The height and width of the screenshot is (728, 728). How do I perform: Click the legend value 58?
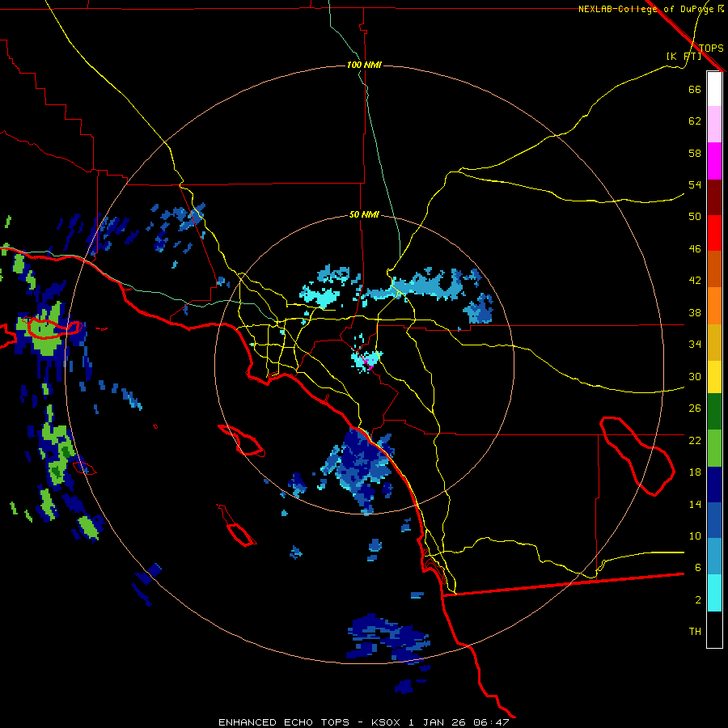(x=695, y=153)
